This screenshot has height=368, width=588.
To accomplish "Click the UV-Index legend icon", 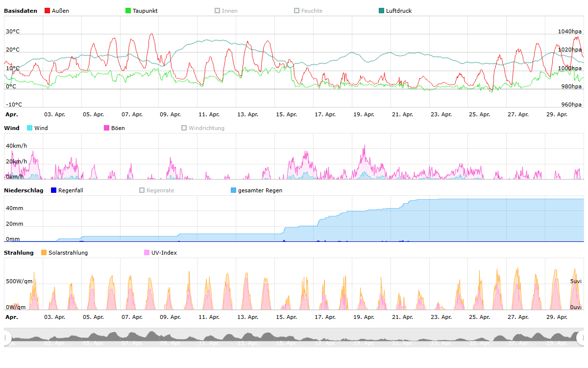I will pyautogui.click(x=147, y=253).
